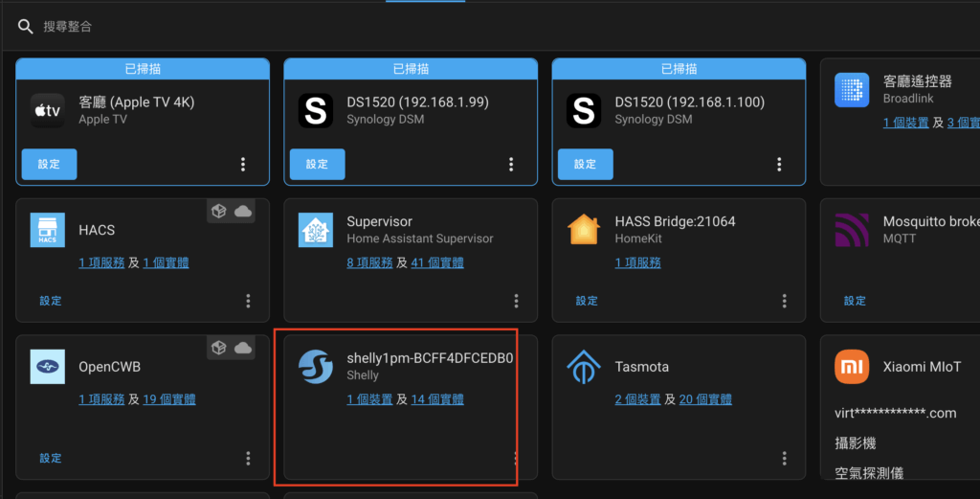Open HASS Bridge 1 項服務 link
This screenshot has height=499, width=980.
(637, 262)
